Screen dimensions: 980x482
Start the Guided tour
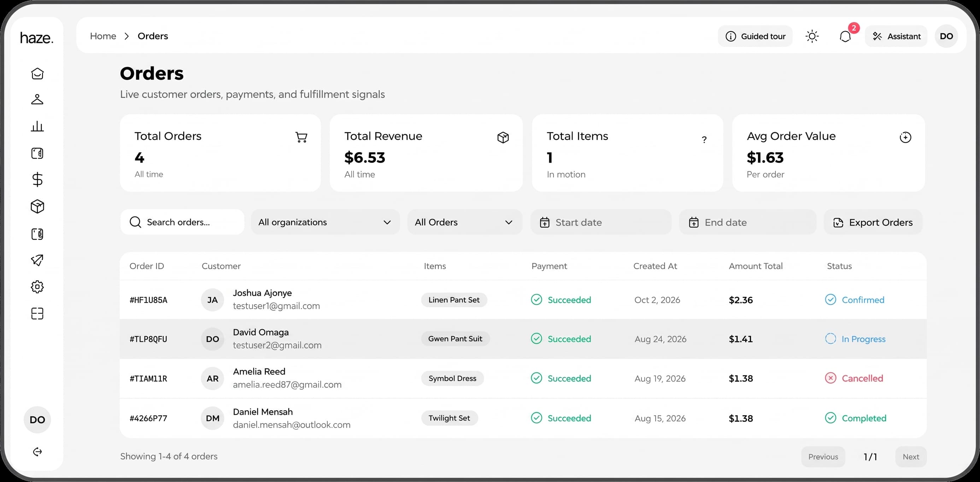(755, 36)
